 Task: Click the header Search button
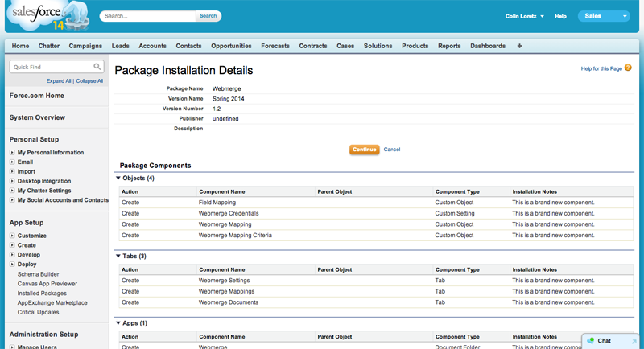208,16
